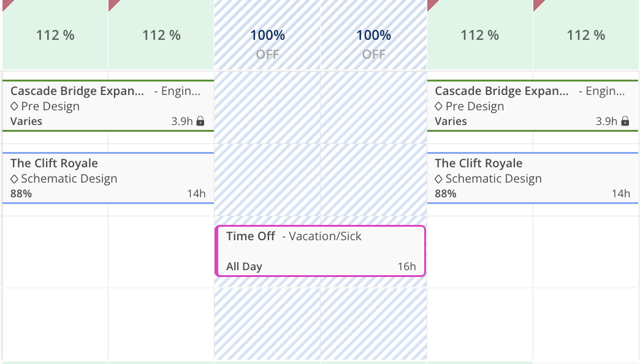Click the diamond icon beside right Schematic Design
The width and height of the screenshot is (640, 364).
coord(439,179)
